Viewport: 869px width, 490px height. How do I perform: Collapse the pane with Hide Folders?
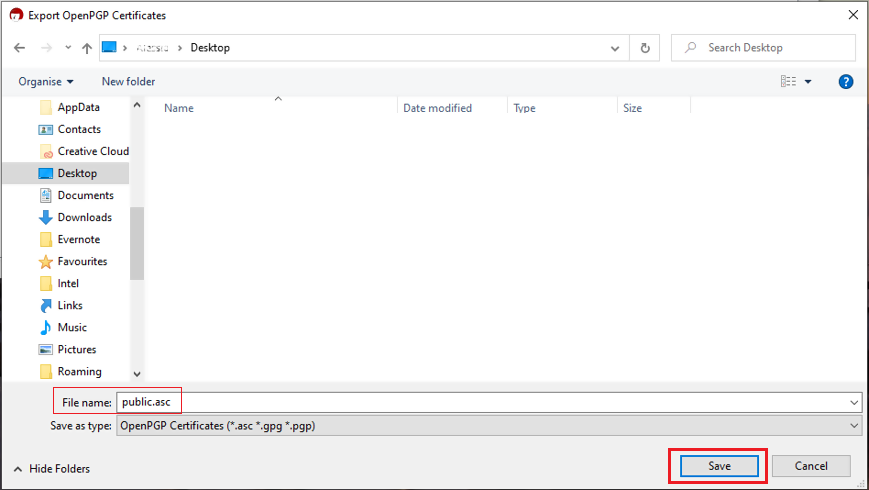click(x=52, y=469)
